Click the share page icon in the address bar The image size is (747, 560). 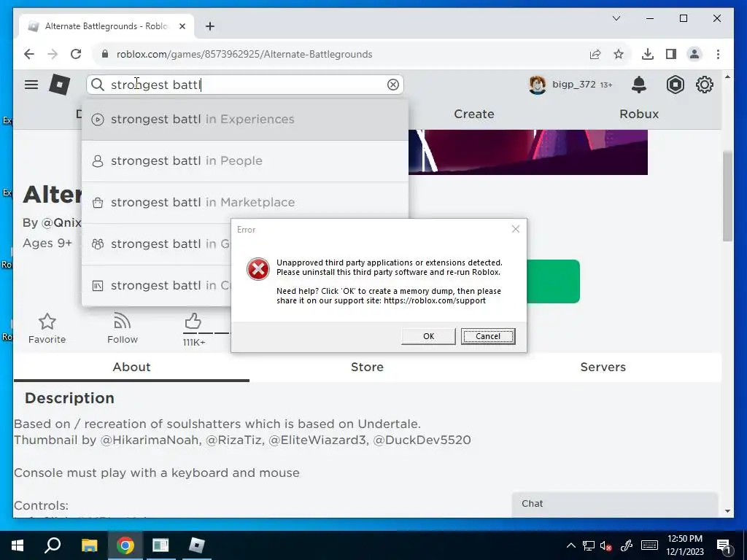point(595,54)
